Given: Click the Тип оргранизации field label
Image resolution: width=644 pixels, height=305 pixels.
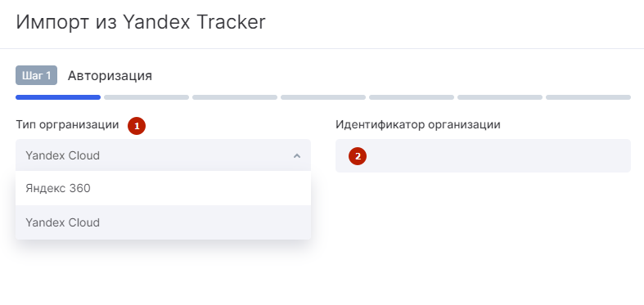Looking at the screenshot, I should tap(67, 125).
